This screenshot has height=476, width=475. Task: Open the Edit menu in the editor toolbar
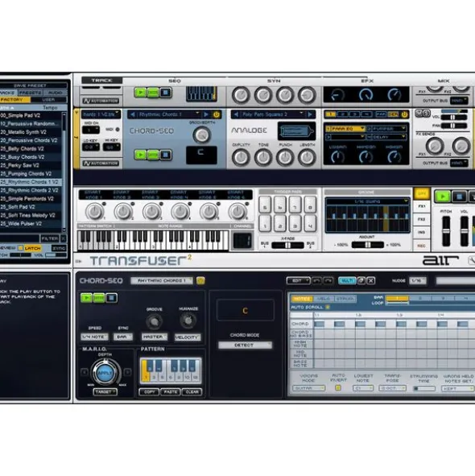tap(298, 280)
